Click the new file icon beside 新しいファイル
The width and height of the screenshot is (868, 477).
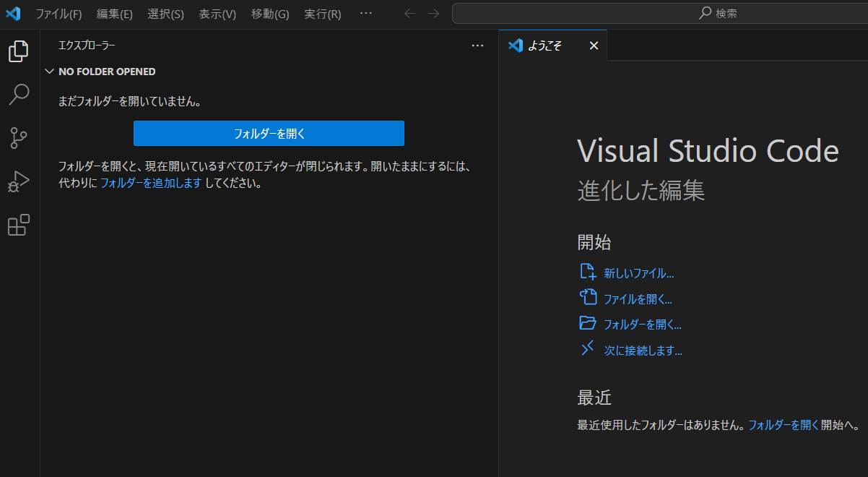click(x=588, y=271)
